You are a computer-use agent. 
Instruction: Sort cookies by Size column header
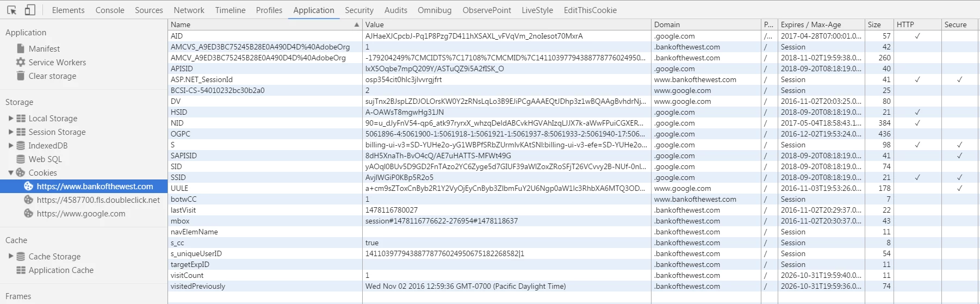(879, 24)
